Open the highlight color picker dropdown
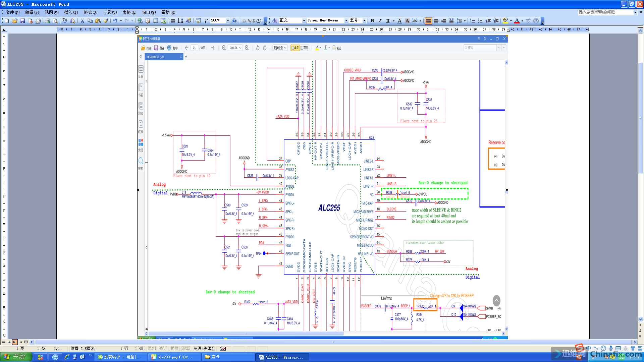The image size is (644, 362). (511, 21)
